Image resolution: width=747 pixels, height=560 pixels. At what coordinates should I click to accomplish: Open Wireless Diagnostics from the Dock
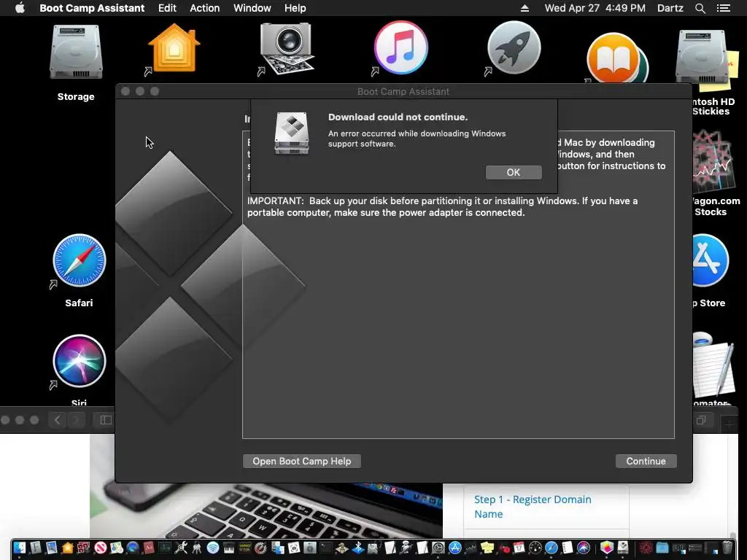pos(213,548)
